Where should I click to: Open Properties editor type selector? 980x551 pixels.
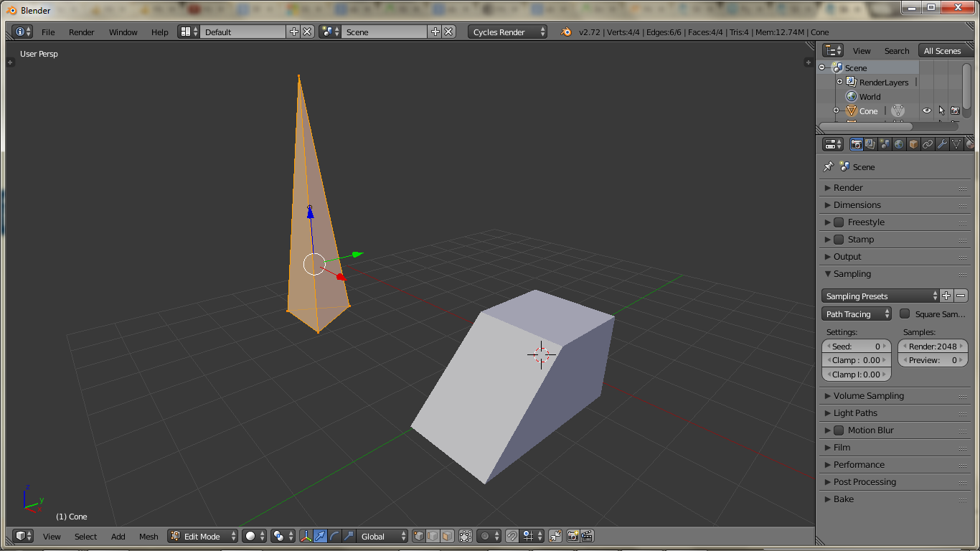(833, 144)
